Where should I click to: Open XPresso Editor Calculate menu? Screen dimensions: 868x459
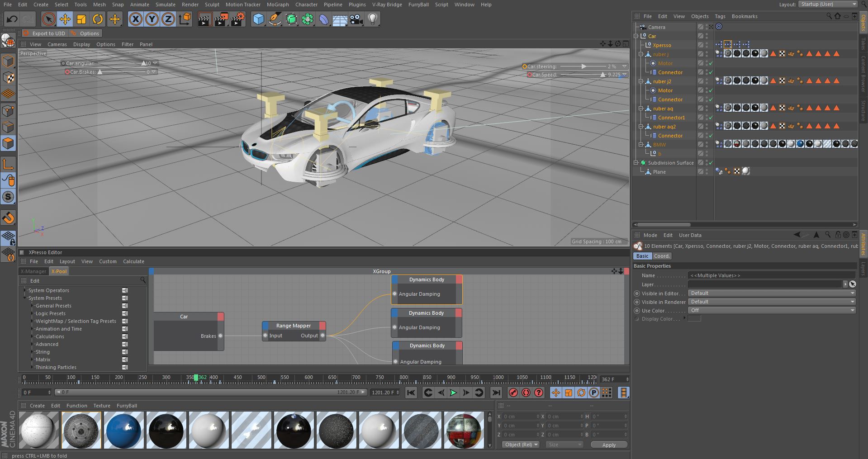pos(133,261)
